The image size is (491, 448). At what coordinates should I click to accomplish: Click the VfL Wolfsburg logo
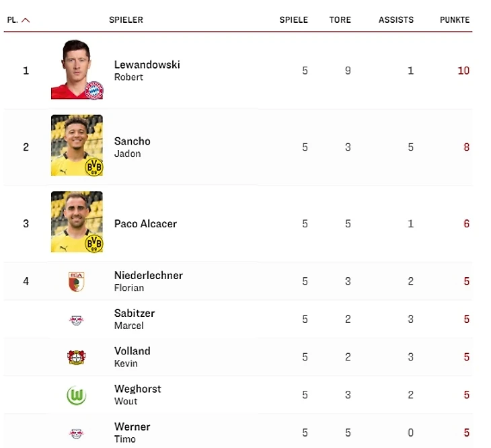pyautogui.click(x=77, y=395)
